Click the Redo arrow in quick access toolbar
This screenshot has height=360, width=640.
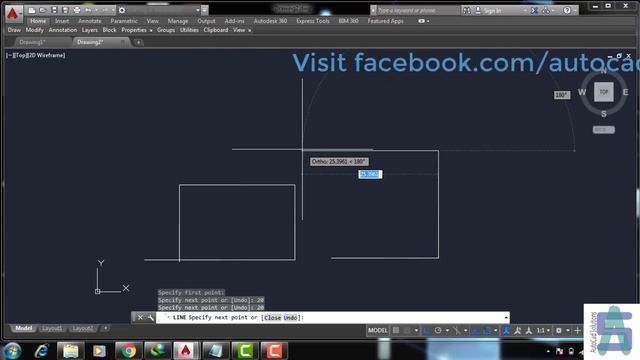[x=105, y=10]
